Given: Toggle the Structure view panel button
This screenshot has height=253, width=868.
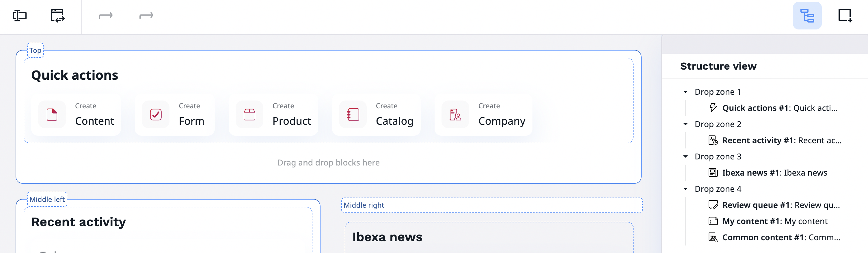Looking at the screenshot, I should 807,16.
